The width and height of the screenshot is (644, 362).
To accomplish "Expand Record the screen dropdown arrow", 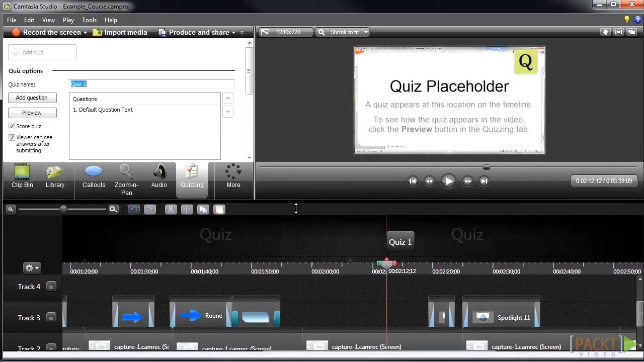I will [85, 33].
